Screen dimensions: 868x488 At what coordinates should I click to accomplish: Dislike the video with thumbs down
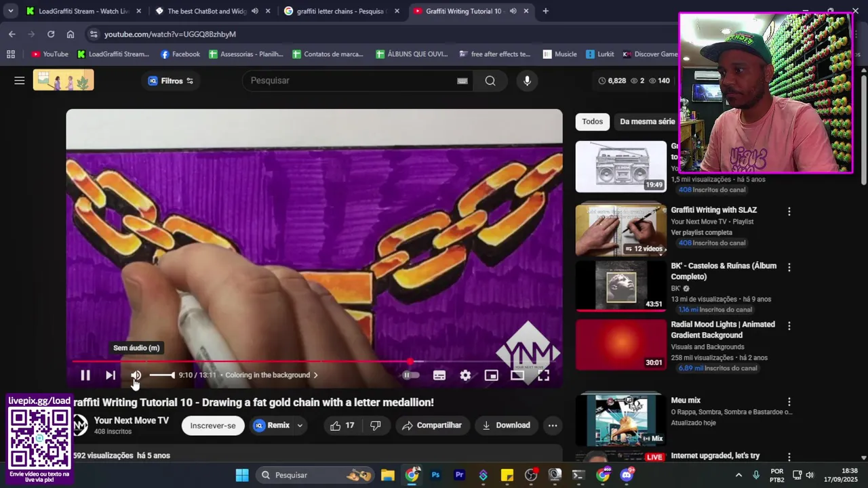pyautogui.click(x=376, y=426)
